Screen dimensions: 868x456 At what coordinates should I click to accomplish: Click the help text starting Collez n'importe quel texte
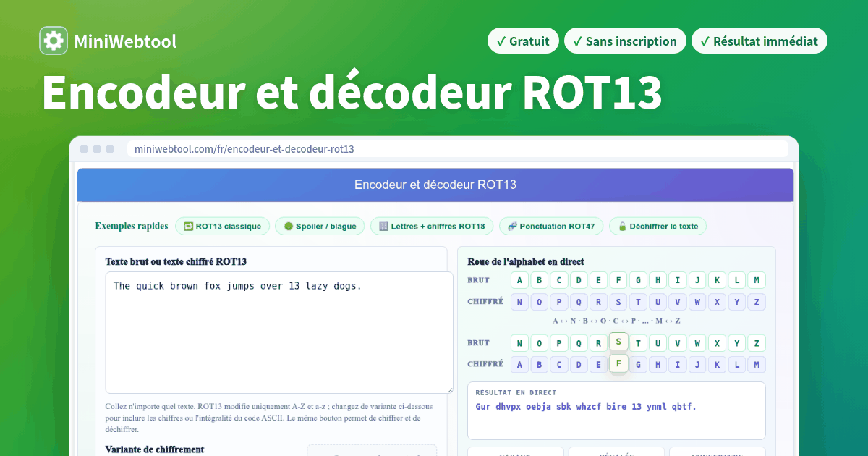[x=268, y=418]
